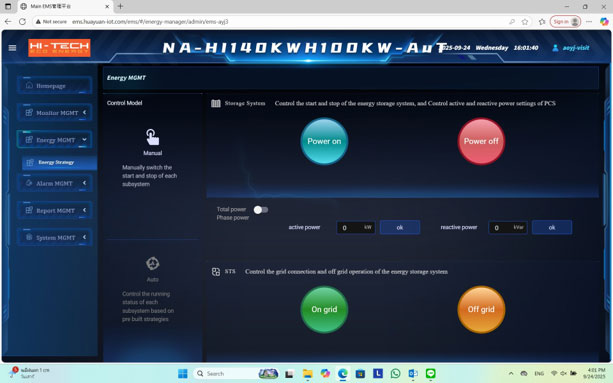Expand the Report MGMT menu

tap(55, 210)
